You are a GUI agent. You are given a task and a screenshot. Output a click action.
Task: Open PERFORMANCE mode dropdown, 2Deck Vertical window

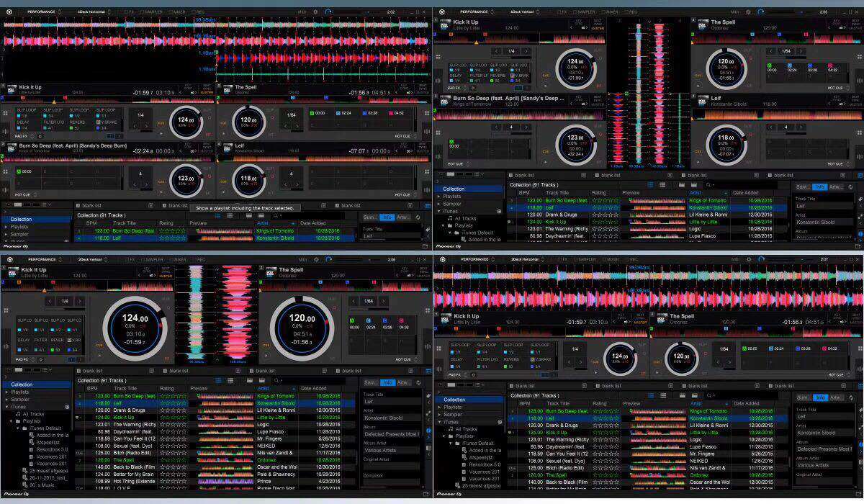pos(45,259)
